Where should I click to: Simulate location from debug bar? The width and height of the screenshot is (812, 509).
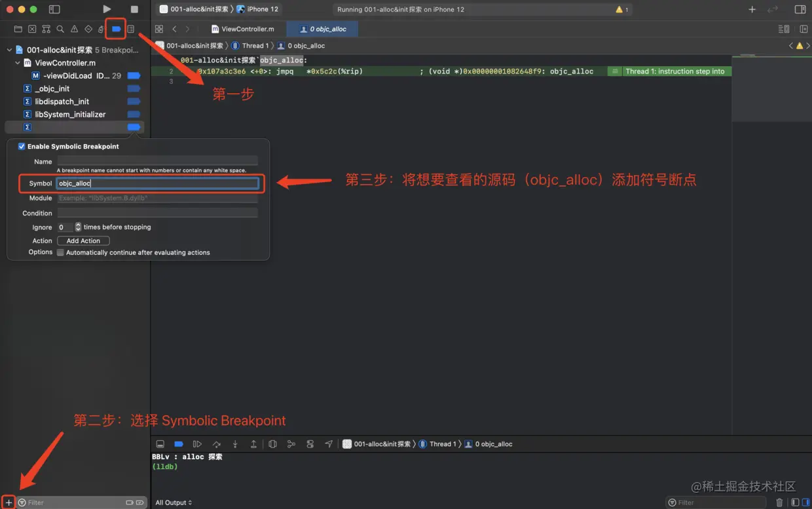tap(329, 444)
